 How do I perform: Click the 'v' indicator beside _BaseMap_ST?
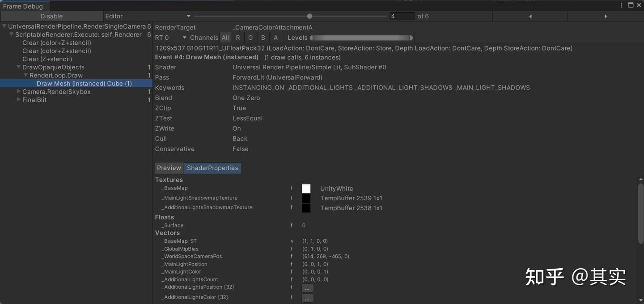click(x=292, y=241)
